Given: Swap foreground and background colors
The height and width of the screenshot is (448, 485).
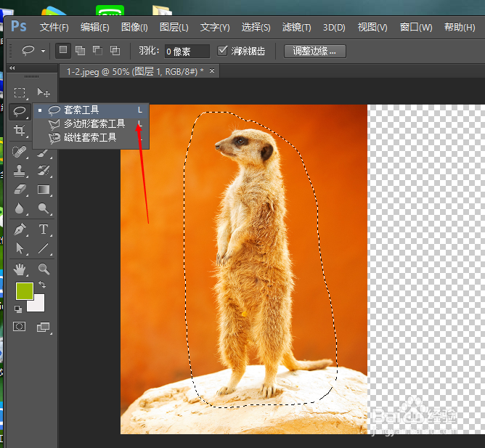Looking at the screenshot, I should coord(42,285).
